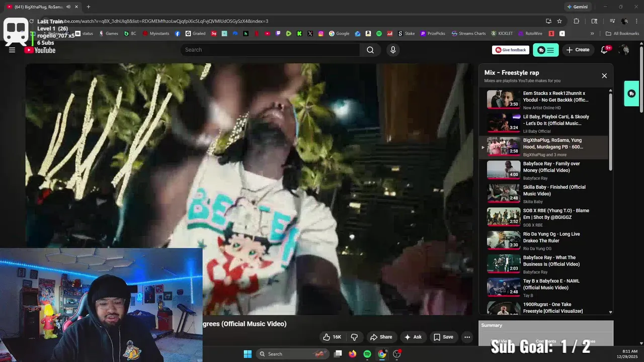644x362 pixels.
Task: Open Spotify from the taskbar
Action: tap(367, 354)
